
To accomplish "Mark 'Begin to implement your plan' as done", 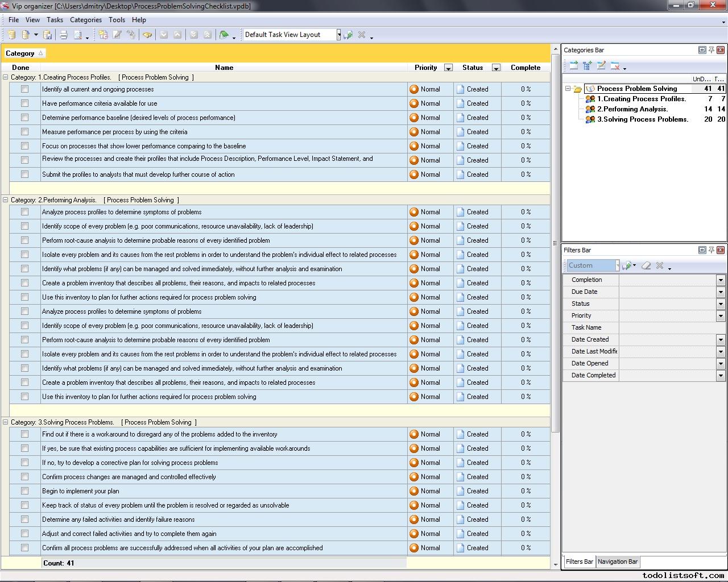I will pos(24,491).
